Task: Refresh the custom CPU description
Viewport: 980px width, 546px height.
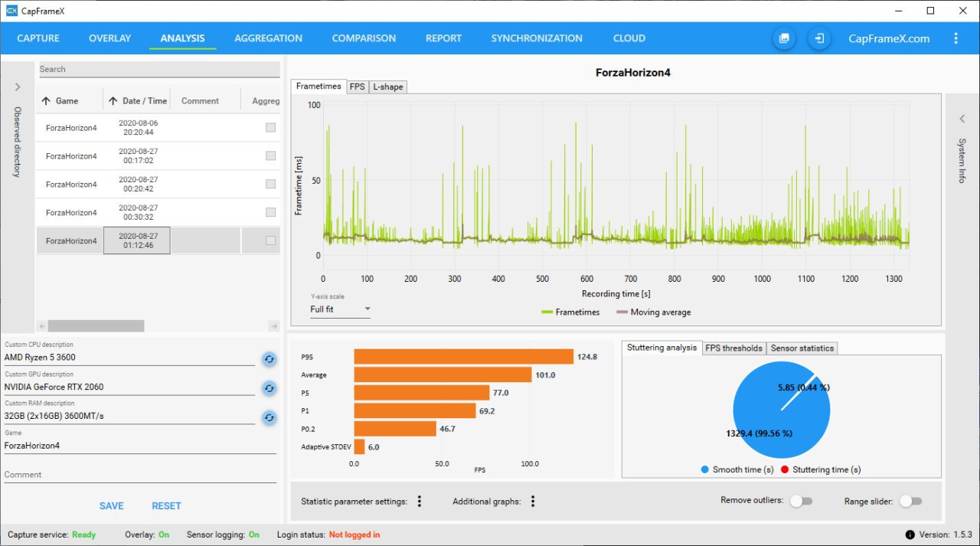Action: tap(269, 358)
